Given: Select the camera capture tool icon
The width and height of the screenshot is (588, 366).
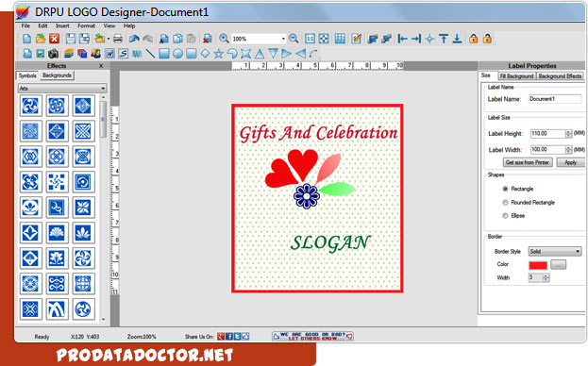Looking at the screenshot, I should [x=53, y=54].
